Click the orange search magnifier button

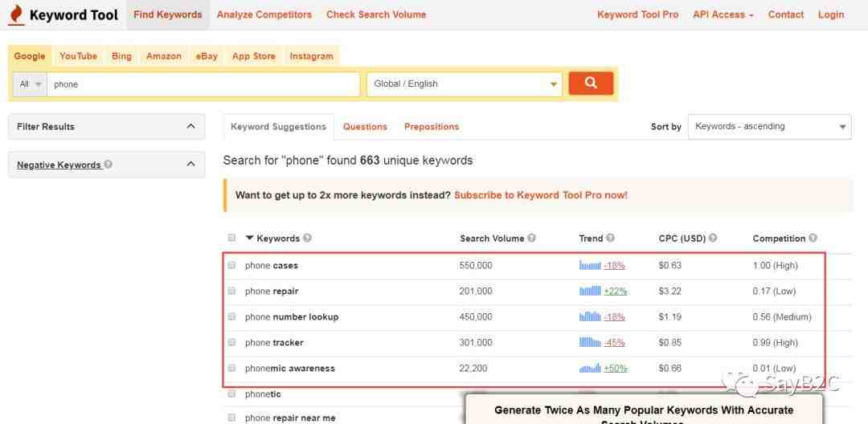click(591, 84)
